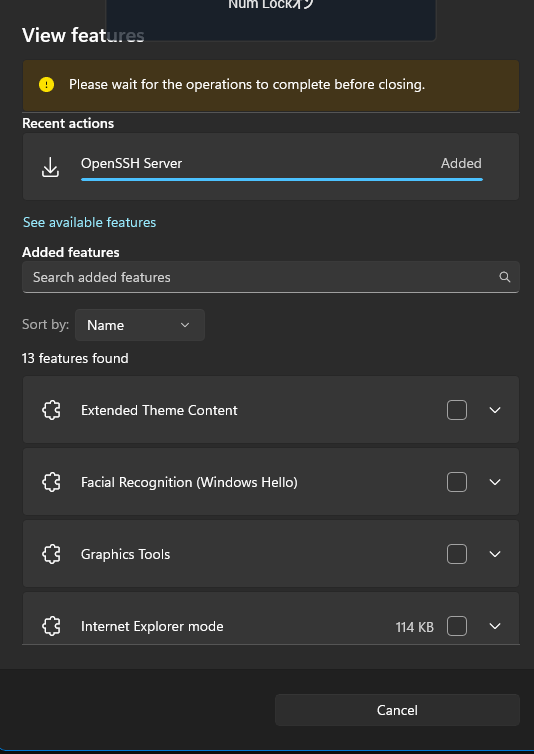Screen dimensions: 534x754
Task: Open the Sort by Name dropdown
Action: [x=140, y=325]
